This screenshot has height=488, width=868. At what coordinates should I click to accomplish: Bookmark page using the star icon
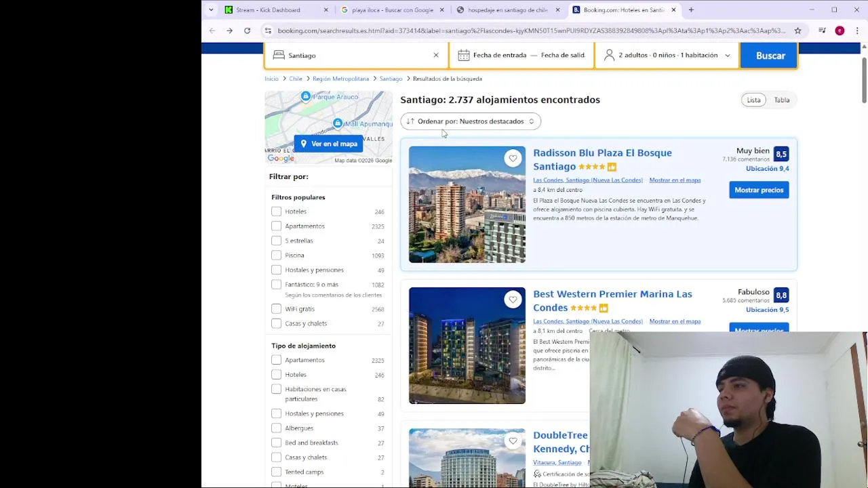click(797, 30)
